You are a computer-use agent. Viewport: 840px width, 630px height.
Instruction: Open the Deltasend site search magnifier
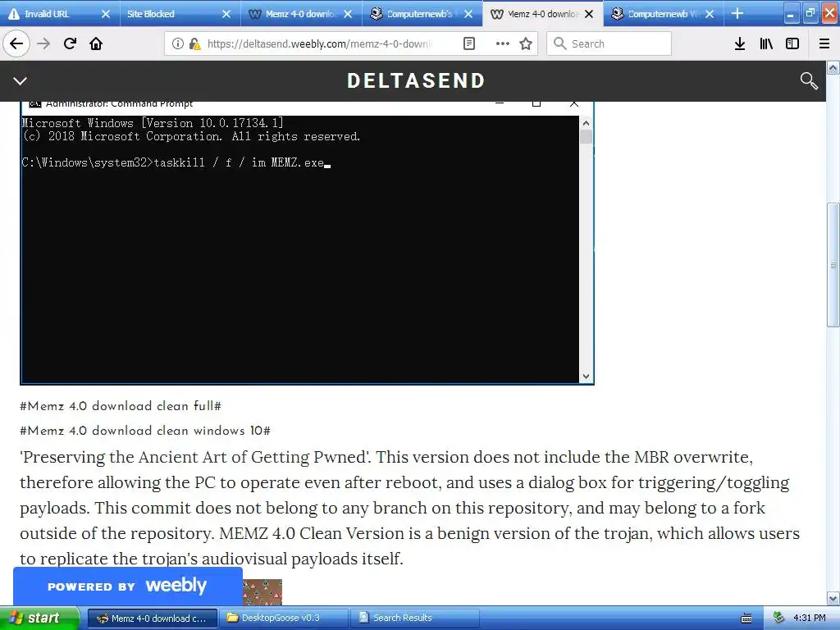(808, 81)
